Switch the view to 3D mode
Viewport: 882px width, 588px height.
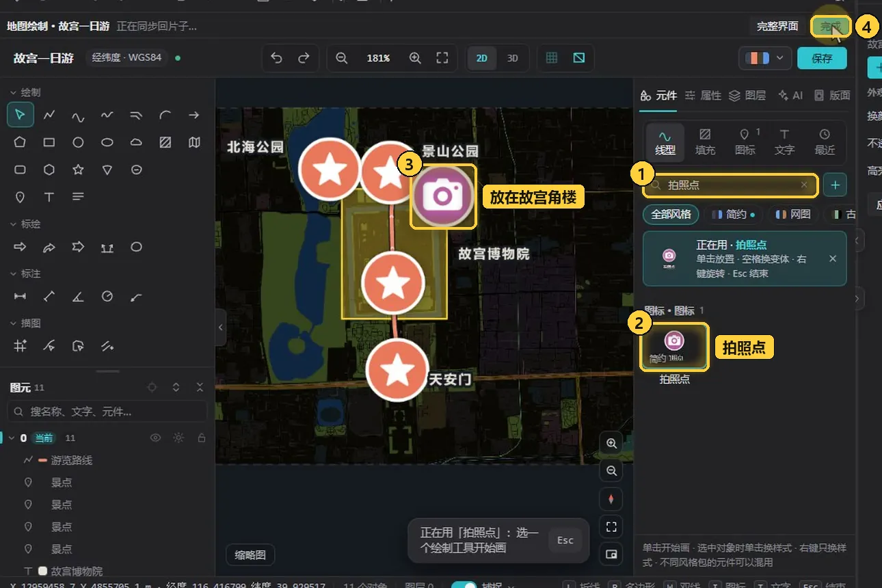point(513,58)
